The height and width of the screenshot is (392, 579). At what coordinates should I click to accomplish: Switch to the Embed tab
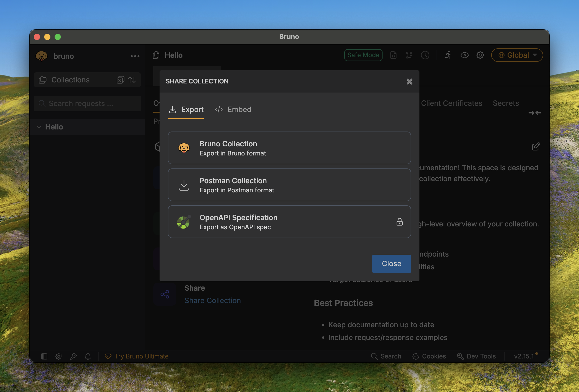coord(233,109)
